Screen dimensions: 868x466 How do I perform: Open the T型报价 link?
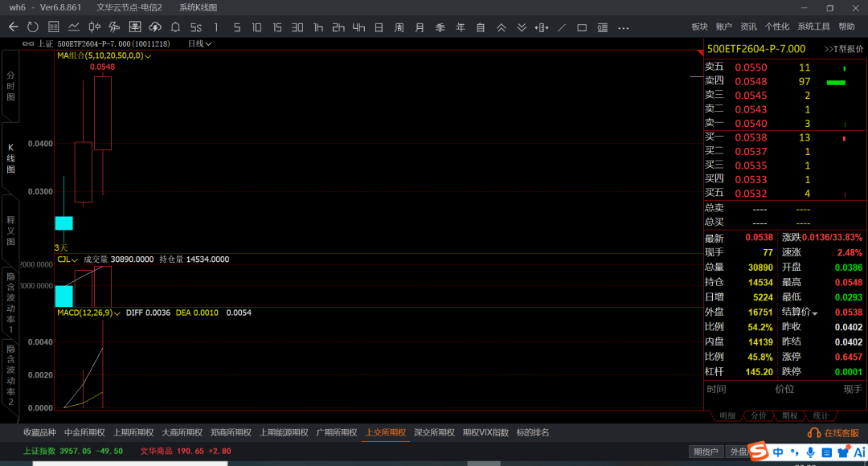[844, 49]
